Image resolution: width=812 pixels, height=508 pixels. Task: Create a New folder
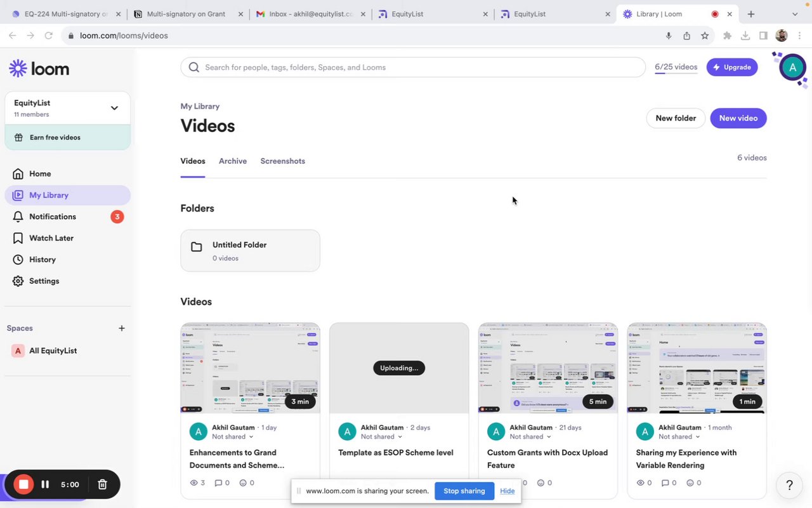click(x=676, y=118)
